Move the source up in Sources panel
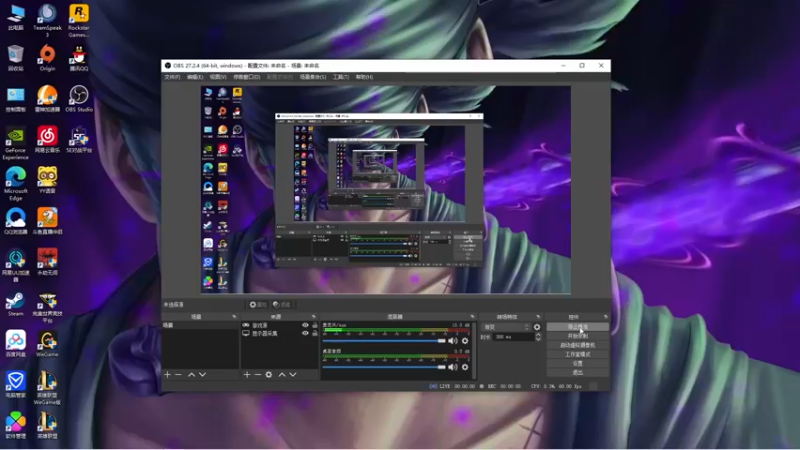Viewport: 800px width, 450px height. 282,374
